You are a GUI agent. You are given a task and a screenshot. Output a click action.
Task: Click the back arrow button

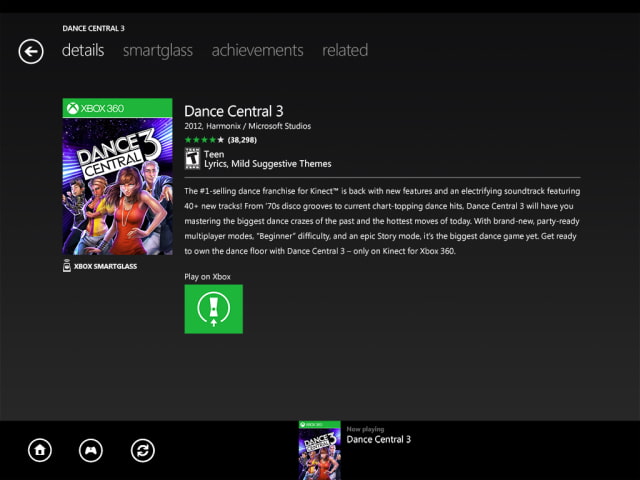coord(31,51)
